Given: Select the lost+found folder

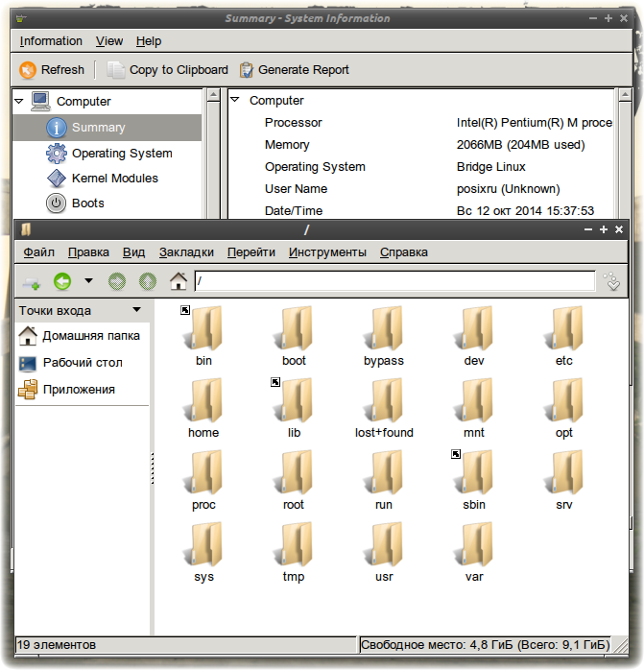Looking at the screenshot, I should [384, 408].
